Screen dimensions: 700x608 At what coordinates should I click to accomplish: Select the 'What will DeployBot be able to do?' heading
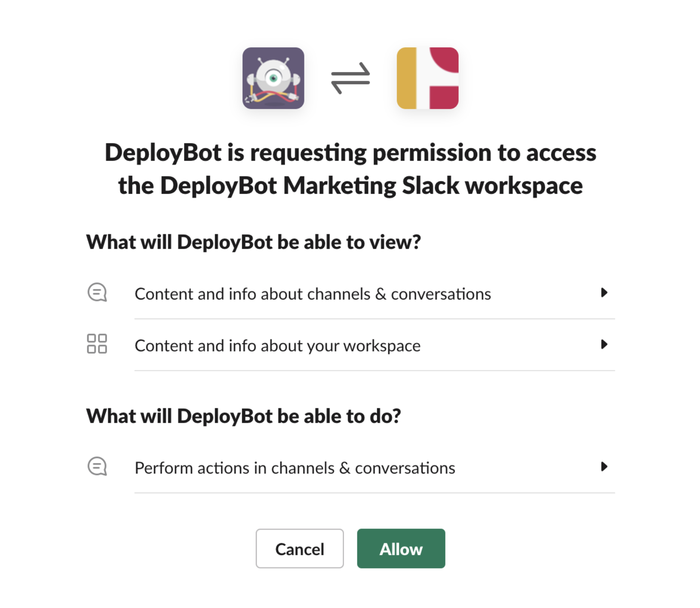(x=243, y=415)
